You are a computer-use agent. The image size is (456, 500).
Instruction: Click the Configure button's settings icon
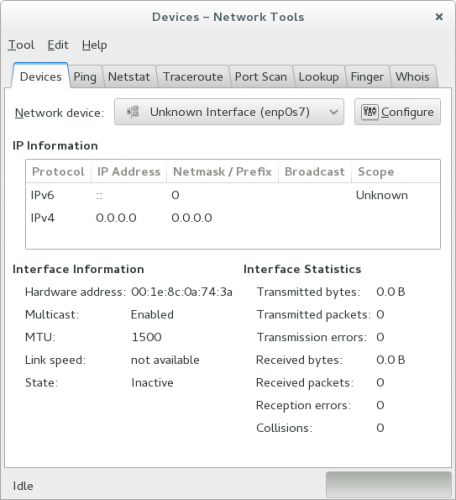370,112
